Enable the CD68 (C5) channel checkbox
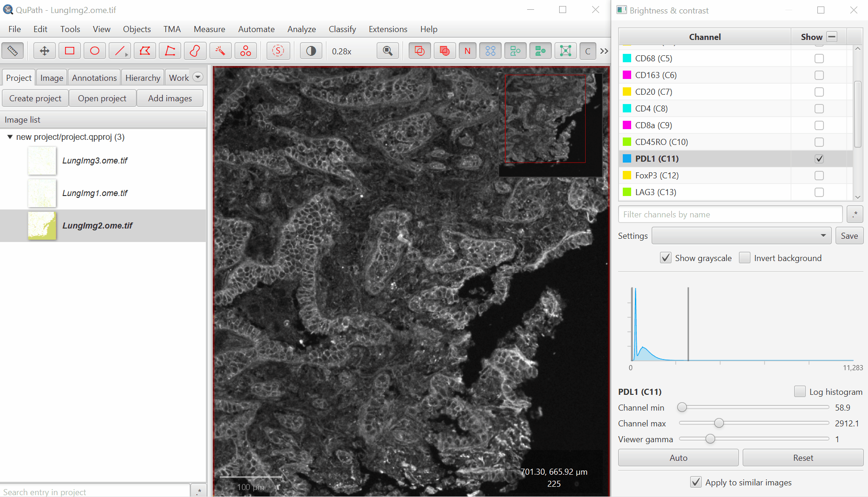This screenshot has width=868, height=497. (x=819, y=59)
